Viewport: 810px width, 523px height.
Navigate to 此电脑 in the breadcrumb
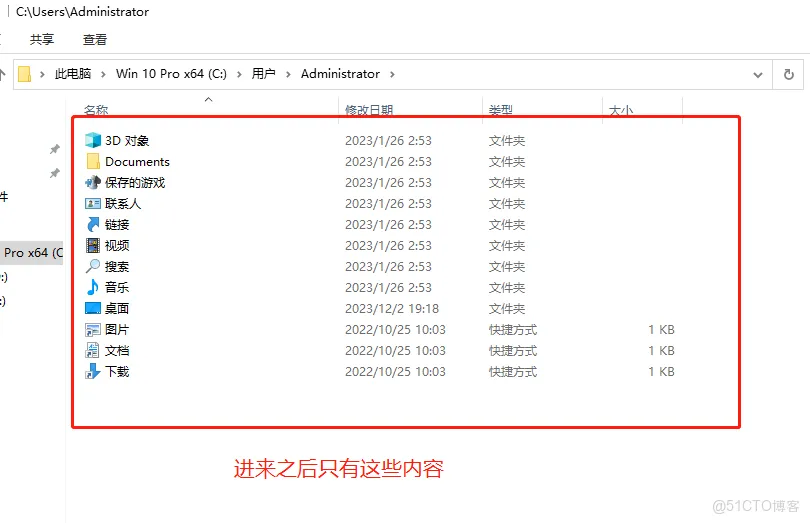click(73, 74)
